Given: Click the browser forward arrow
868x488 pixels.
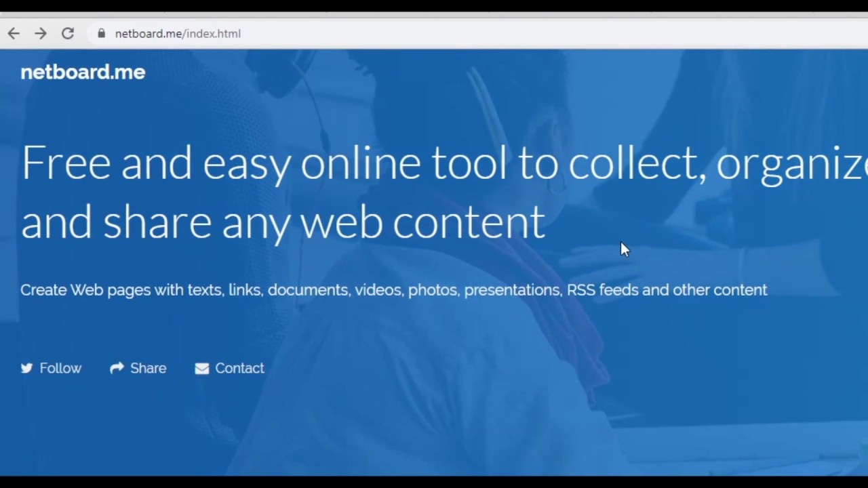Looking at the screenshot, I should 41,33.
